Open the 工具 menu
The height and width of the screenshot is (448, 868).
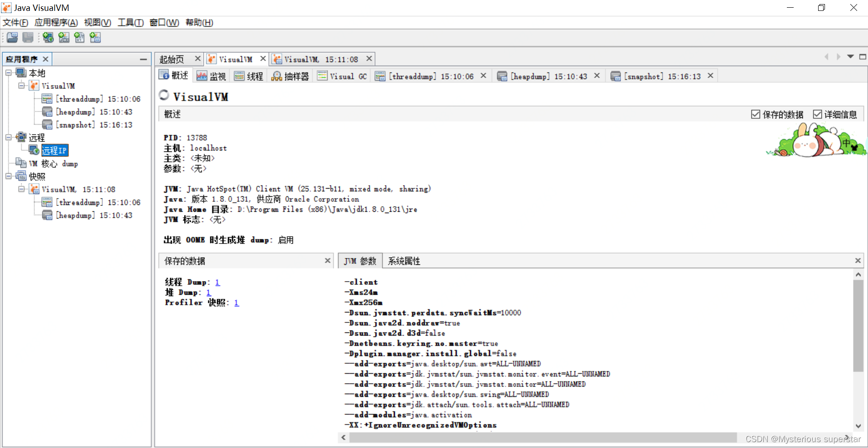(131, 23)
